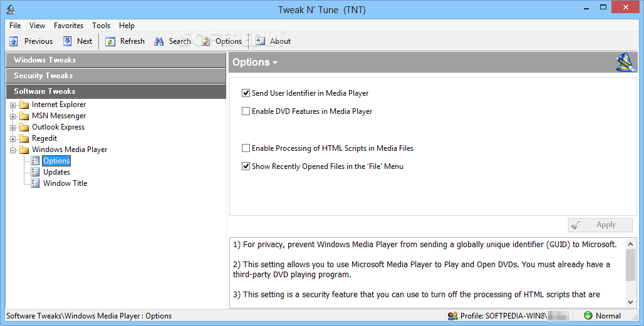
Task: Click the Refresh icon in toolbar
Action: tap(110, 41)
